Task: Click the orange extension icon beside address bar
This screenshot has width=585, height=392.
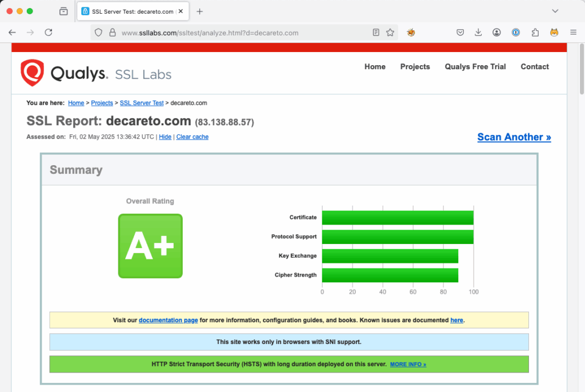Action: 411,33
